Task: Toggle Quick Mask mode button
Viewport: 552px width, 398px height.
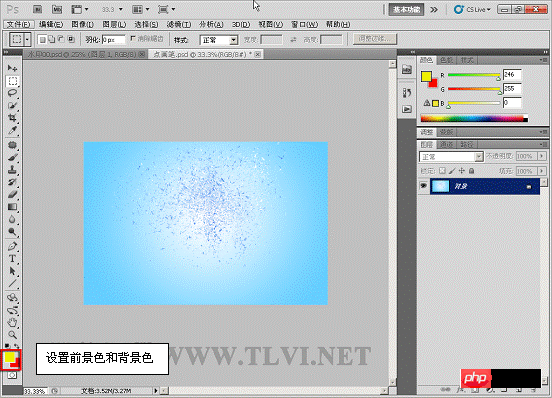Action: (x=12, y=375)
